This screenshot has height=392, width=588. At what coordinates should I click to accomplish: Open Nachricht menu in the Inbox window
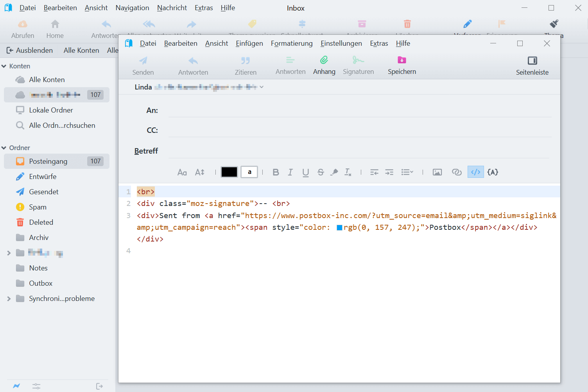point(172,8)
